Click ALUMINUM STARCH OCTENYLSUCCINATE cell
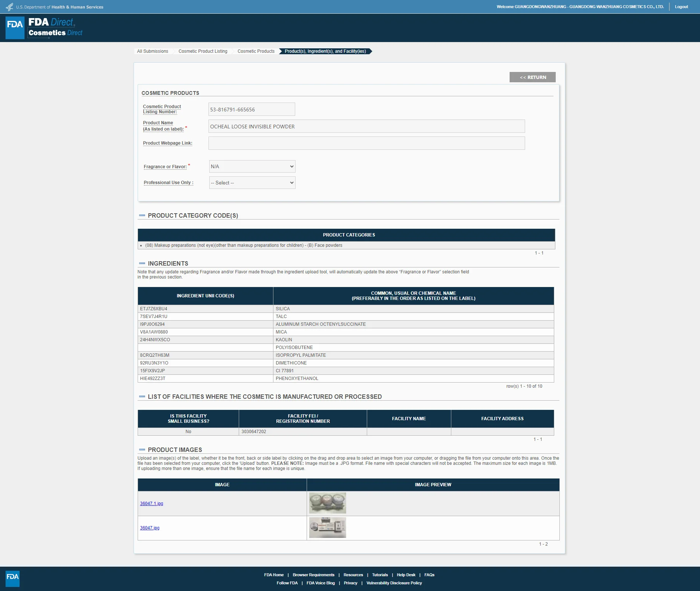This screenshot has width=700, height=591. point(413,324)
